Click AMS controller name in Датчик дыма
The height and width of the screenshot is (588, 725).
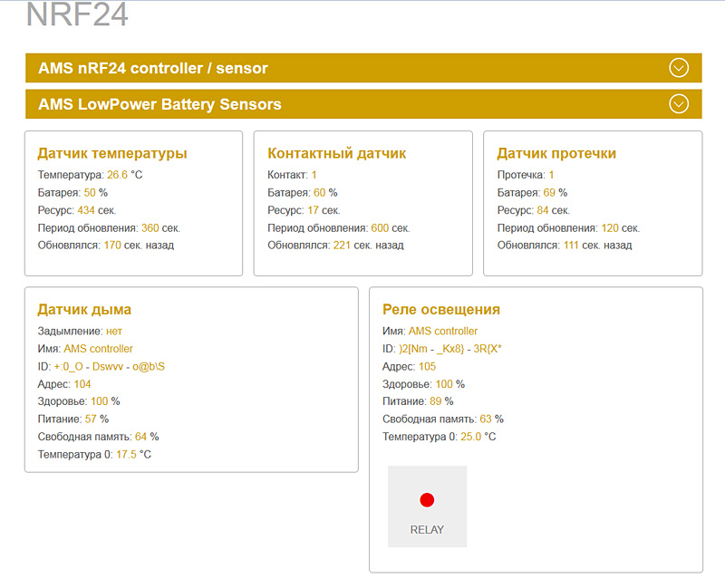[98, 349]
